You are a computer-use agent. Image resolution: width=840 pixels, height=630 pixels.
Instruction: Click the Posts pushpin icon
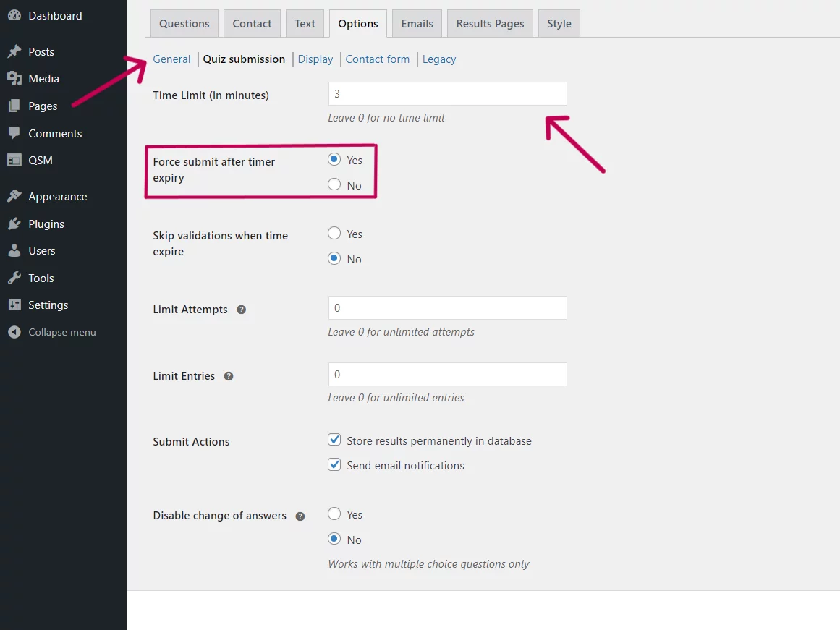(x=14, y=51)
